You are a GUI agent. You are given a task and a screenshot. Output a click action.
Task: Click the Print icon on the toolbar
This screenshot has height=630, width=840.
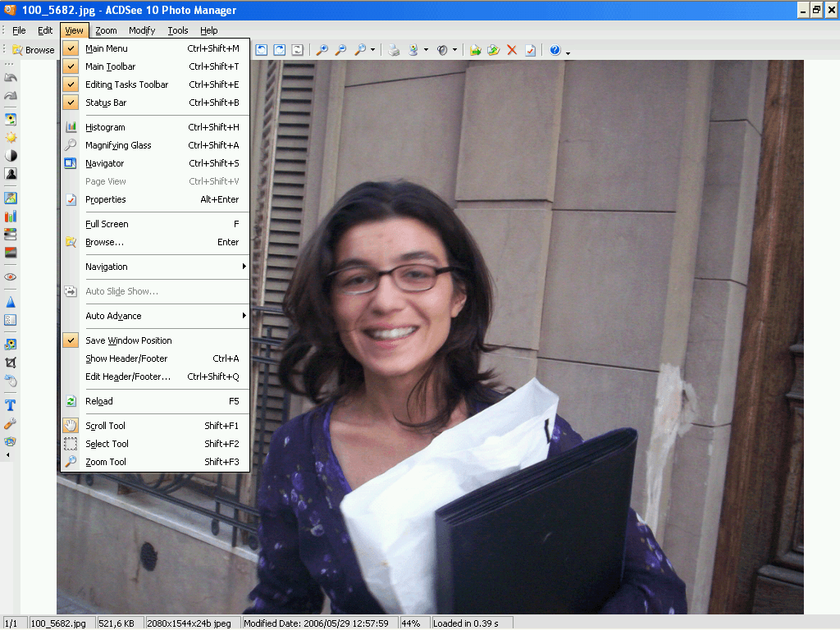tap(392, 50)
